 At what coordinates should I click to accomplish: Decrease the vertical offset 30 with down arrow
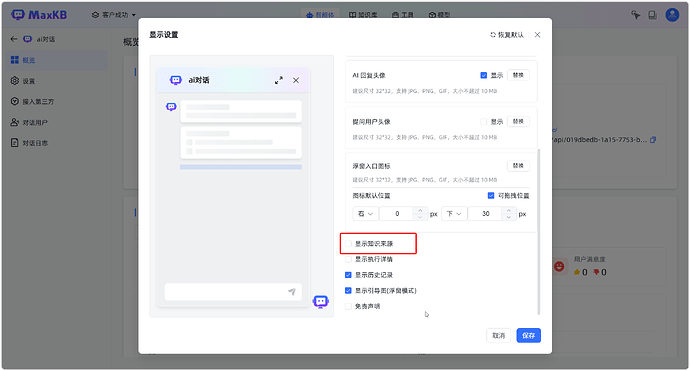point(509,217)
